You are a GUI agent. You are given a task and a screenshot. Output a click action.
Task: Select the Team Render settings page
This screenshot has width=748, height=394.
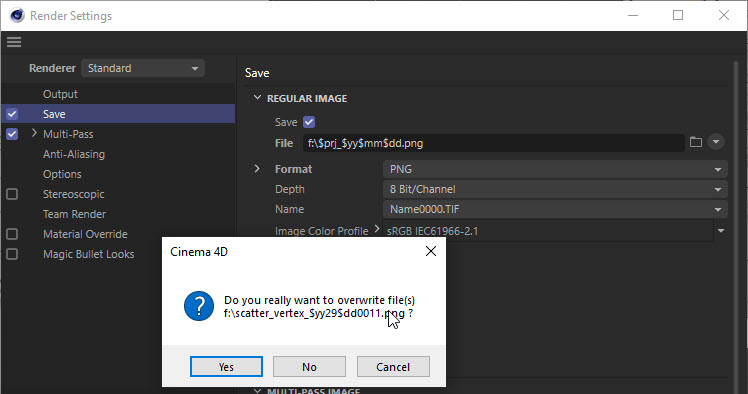click(74, 214)
